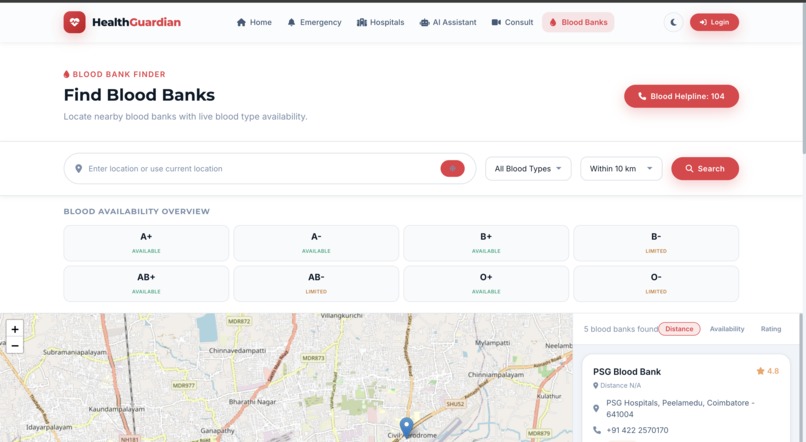Viewport: 806px width, 442px height.
Task: Open the Within 10 km dropdown
Action: pos(621,169)
